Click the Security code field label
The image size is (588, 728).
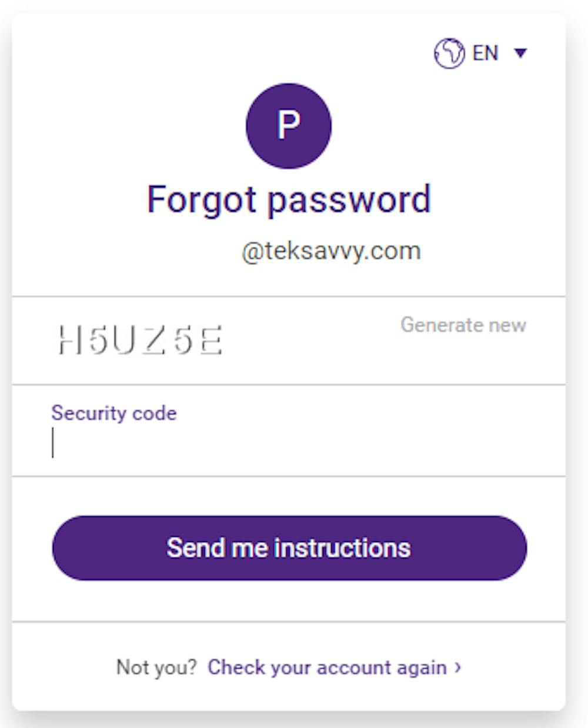pyautogui.click(x=114, y=413)
